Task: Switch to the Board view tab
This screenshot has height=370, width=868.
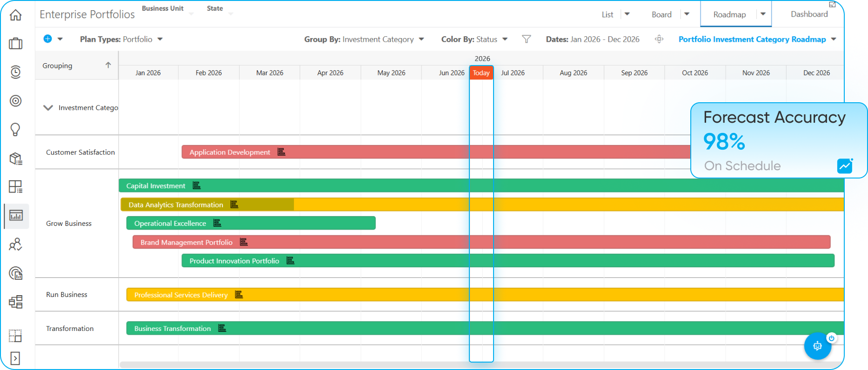Action: tap(661, 14)
